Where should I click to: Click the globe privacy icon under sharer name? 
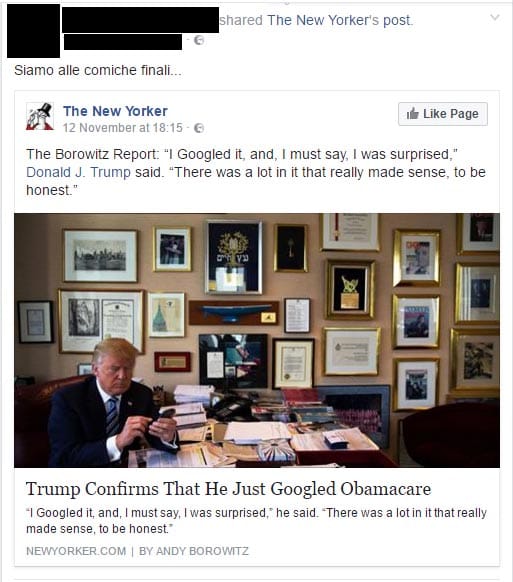[199, 40]
